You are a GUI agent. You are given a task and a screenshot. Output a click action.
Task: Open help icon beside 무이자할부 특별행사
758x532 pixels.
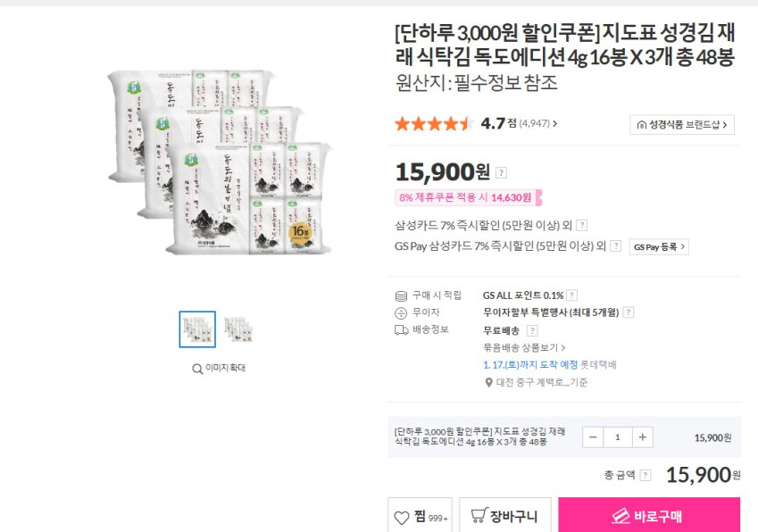[629, 312]
